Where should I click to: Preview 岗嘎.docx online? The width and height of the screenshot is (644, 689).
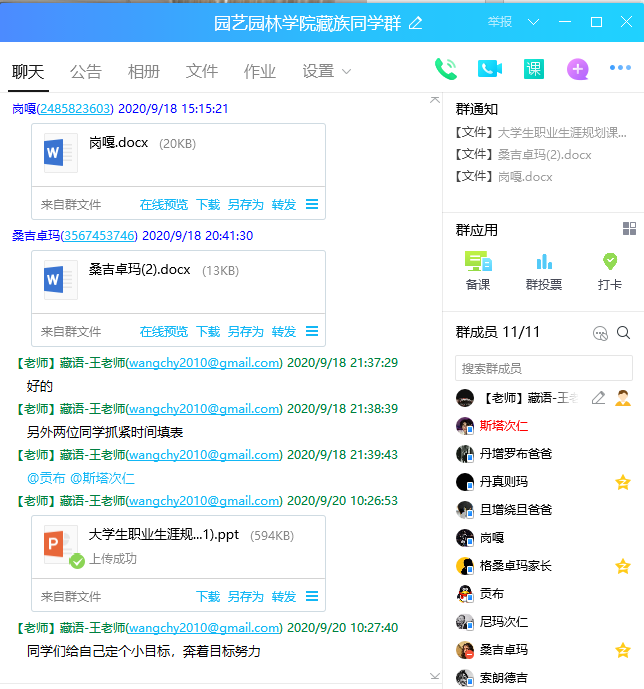pyautogui.click(x=163, y=205)
